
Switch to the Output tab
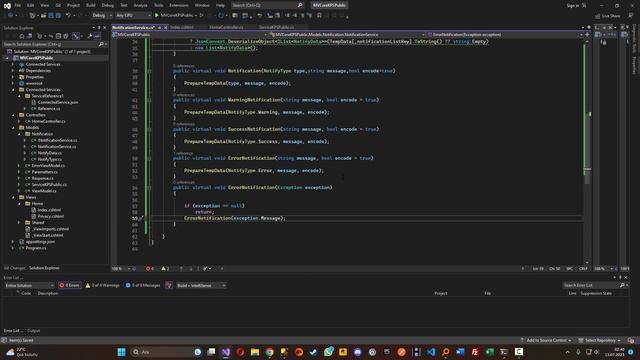tap(33, 331)
